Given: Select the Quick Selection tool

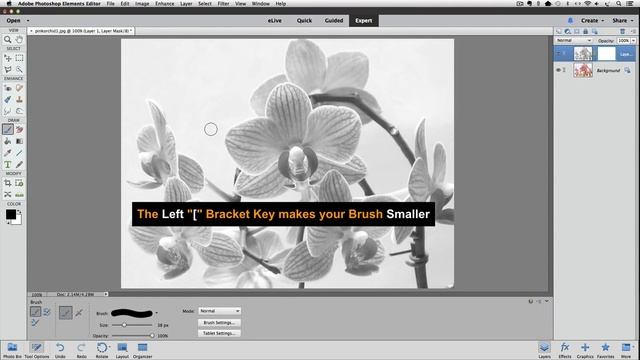Looking at the screenshot, I should click(x=19, y=69).
